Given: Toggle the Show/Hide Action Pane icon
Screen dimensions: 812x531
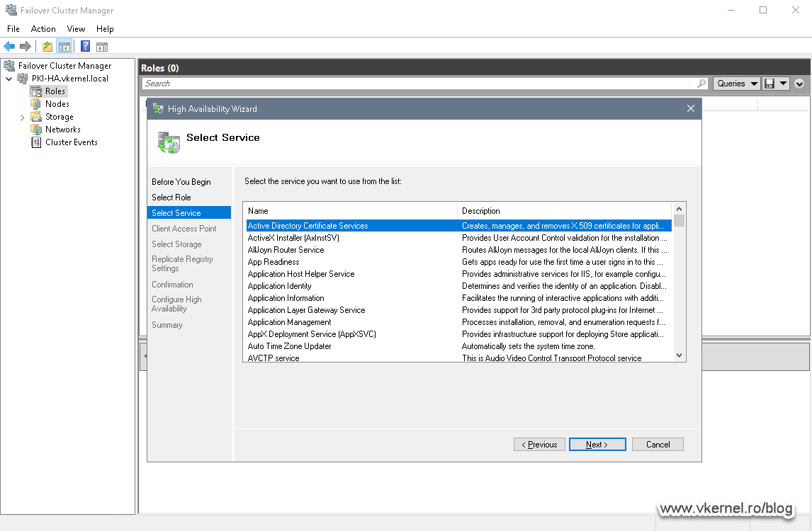Looking at the screenshot, I should click(102, 47).
